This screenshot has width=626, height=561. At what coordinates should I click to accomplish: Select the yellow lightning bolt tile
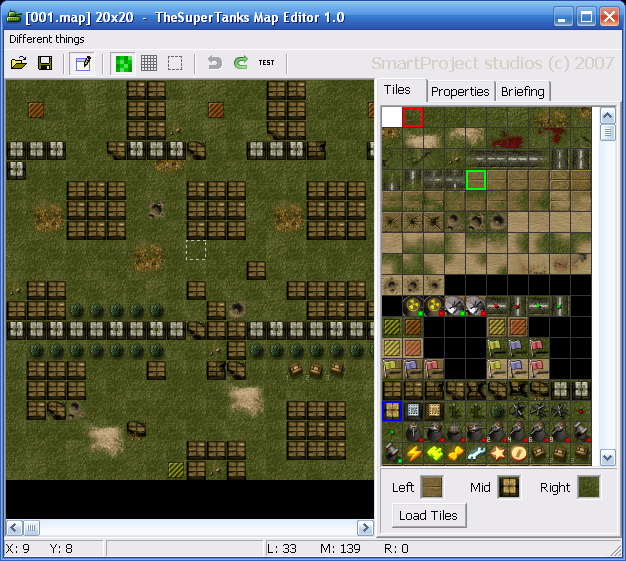pyautogui.click(x=413, y=453)
